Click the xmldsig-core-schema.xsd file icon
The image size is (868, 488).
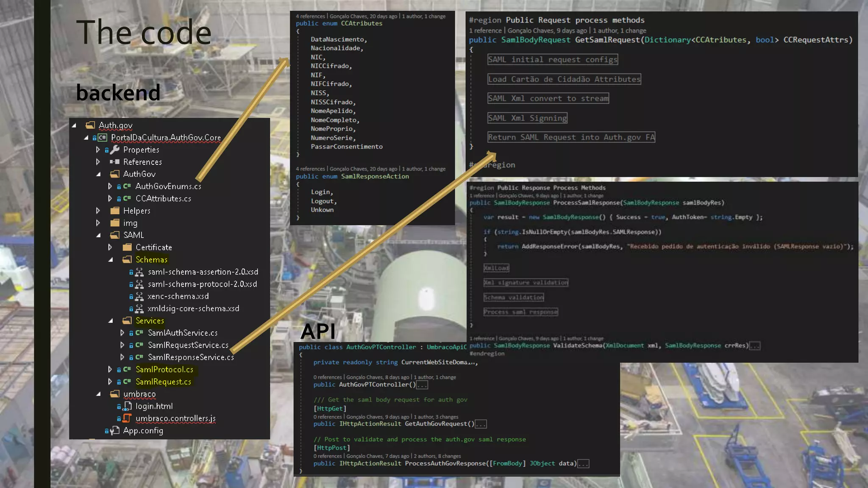pos(139,309)
